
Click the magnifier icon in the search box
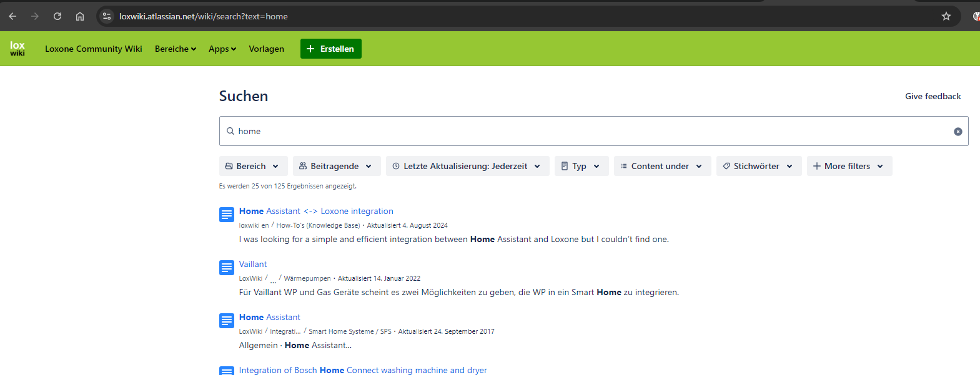click(230, 131)
